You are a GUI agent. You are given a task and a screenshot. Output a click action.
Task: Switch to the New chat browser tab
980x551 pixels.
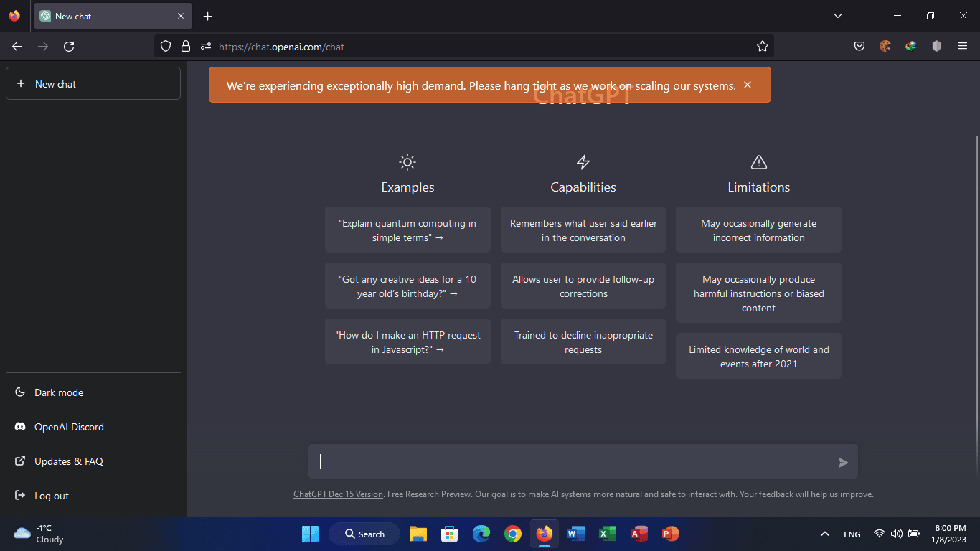(108, 16)
